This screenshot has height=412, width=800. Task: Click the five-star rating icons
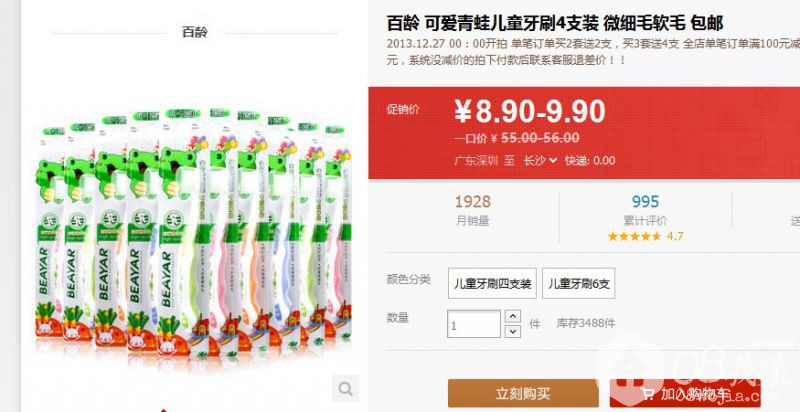point(634,237)
